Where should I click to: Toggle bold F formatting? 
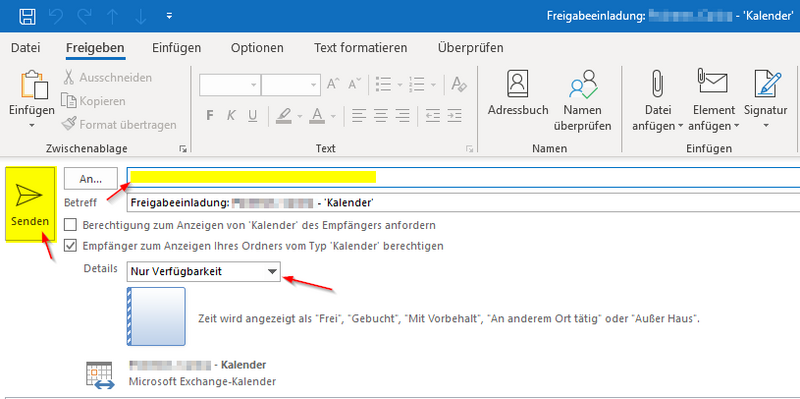[x=209, y=116]
